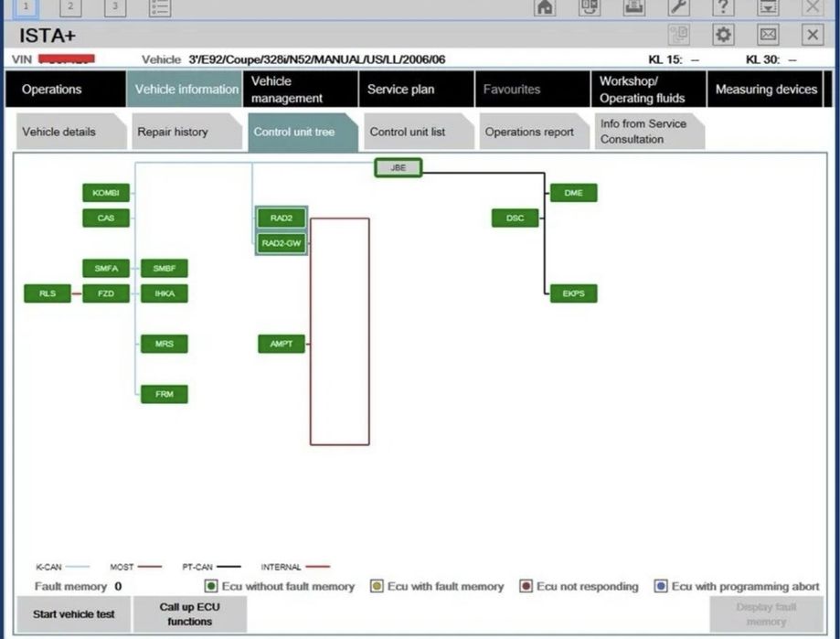Select the FRM control unit
840x639 pixels.
tap(164, 394)
